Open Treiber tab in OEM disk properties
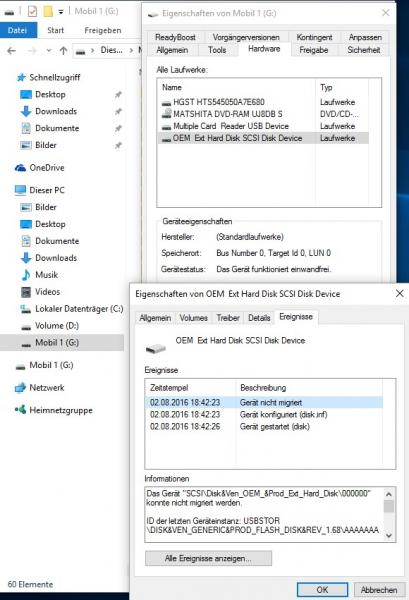This screenshot has width=409, height=600. 228,318
